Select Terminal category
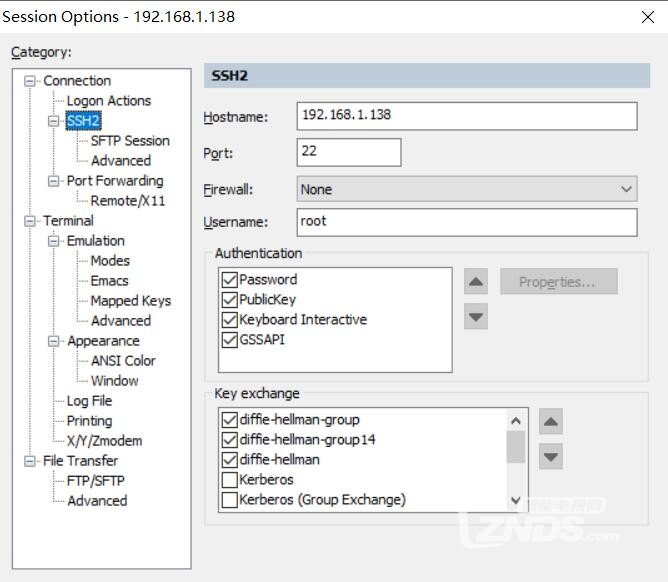The width and height of the screenshot is (668, 582). pos(68,221)
